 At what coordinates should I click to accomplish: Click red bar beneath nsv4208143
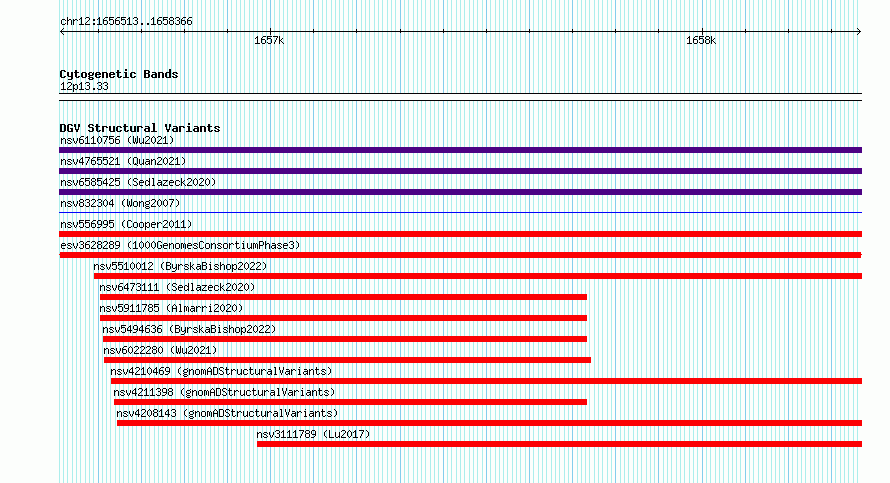[x=489, y=423]
